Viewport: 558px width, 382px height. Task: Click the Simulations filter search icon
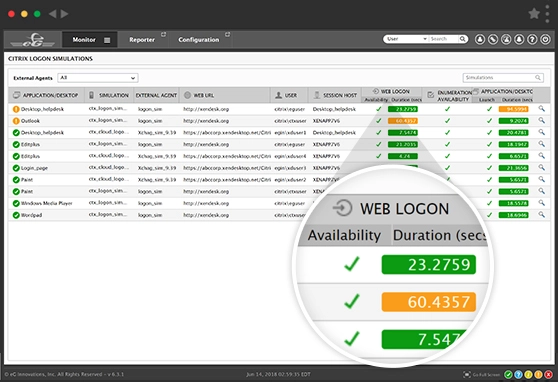tap(538, 78)
